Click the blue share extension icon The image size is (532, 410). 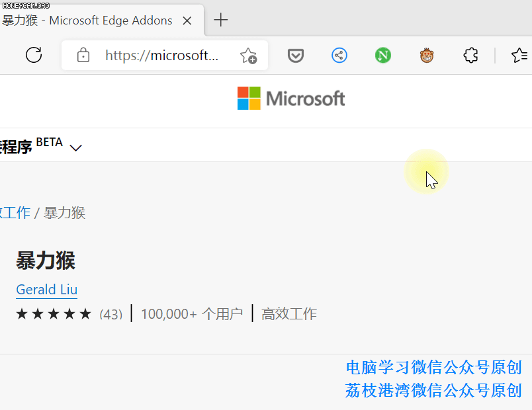[339, 56]
